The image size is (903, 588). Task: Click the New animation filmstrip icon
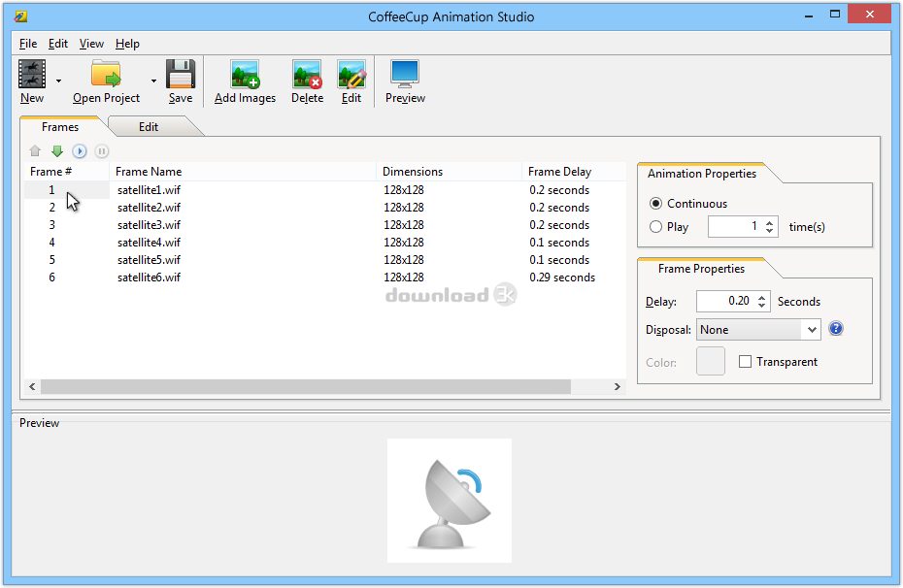(32, 74)
